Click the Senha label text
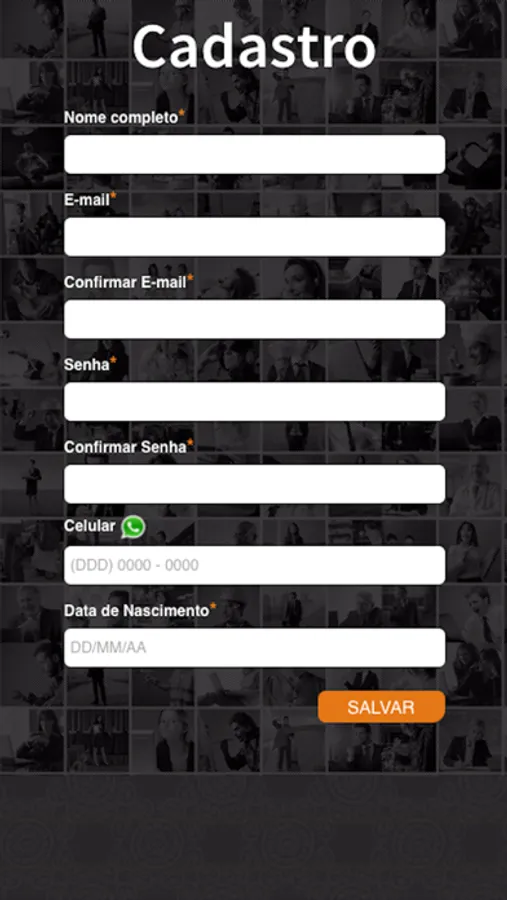 [87, 364]
